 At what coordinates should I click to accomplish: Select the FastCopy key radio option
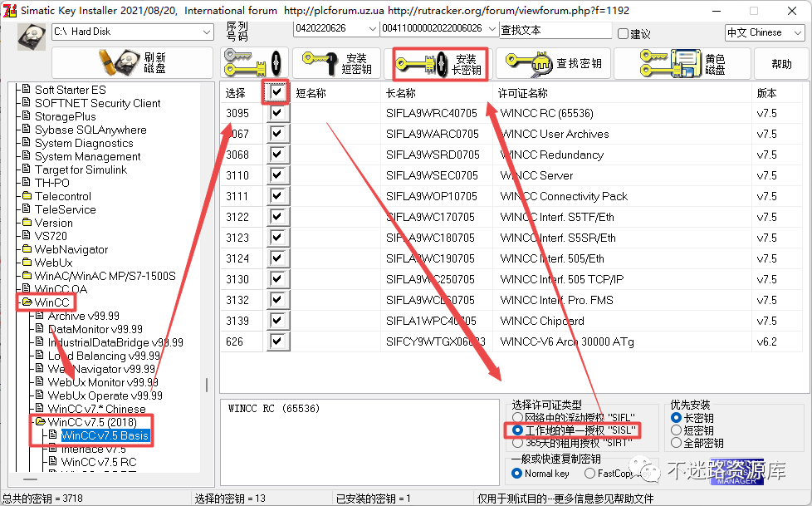point(589,474)
